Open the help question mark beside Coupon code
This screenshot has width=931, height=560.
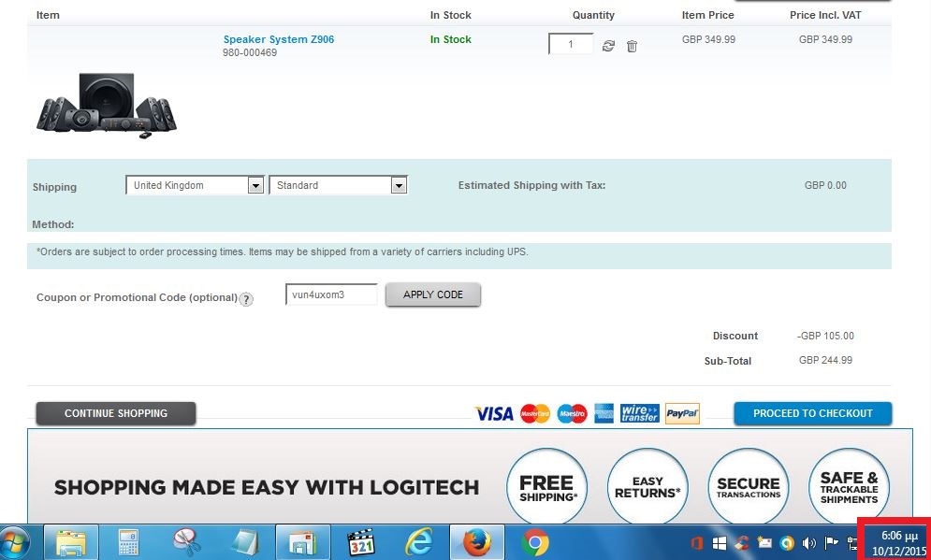point(246,299)
